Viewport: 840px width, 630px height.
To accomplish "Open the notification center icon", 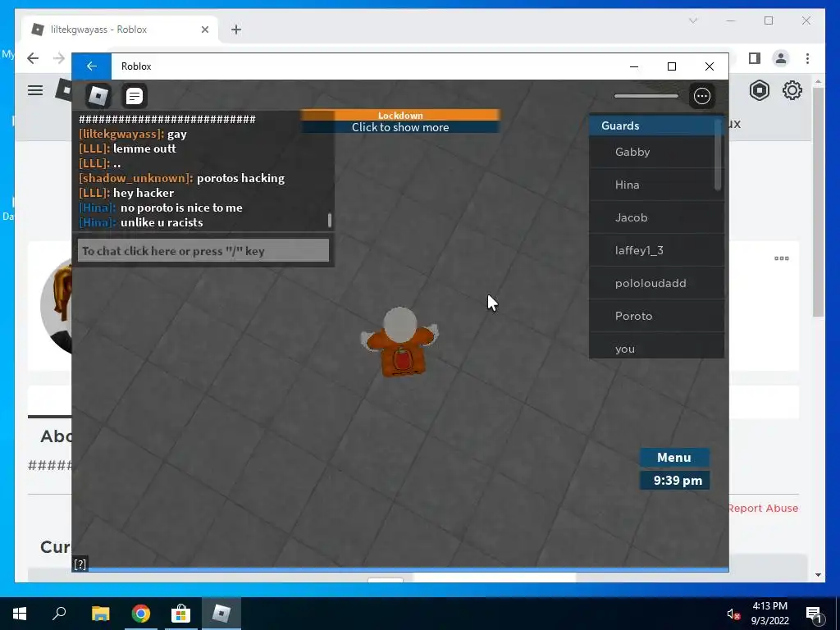I will pos(815,614).
